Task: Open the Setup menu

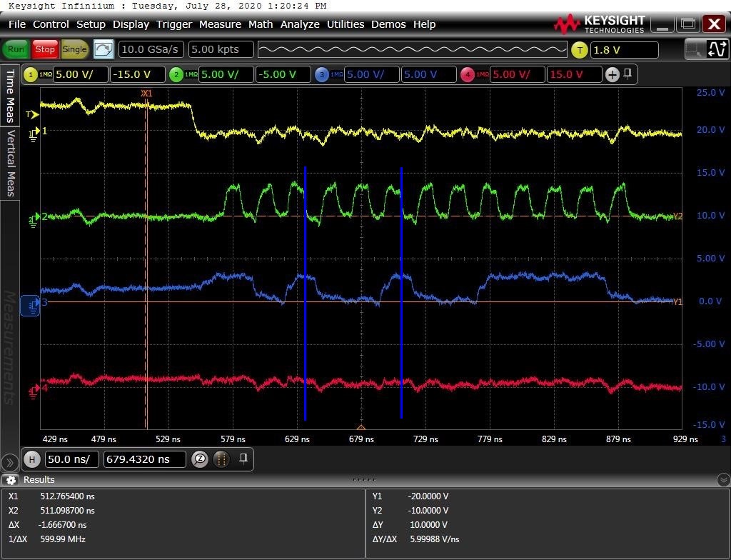Action: click(x=91, y=24)
